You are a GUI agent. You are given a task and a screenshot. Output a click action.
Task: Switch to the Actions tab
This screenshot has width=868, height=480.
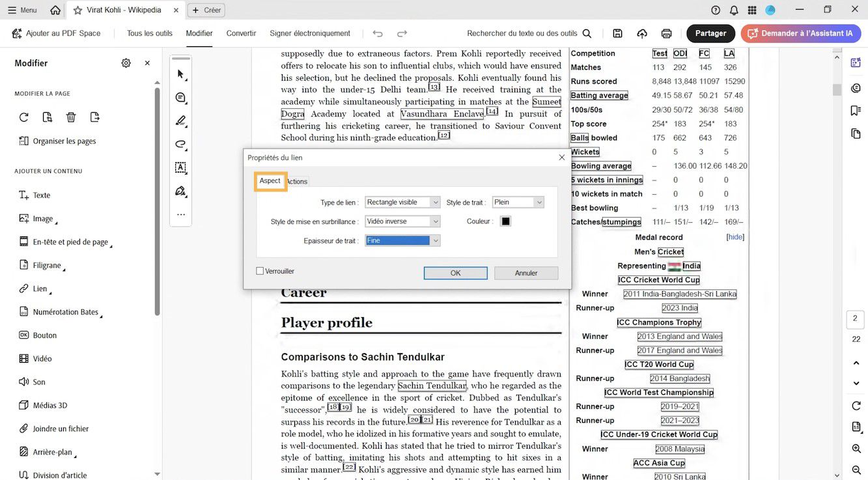point(297,182)
